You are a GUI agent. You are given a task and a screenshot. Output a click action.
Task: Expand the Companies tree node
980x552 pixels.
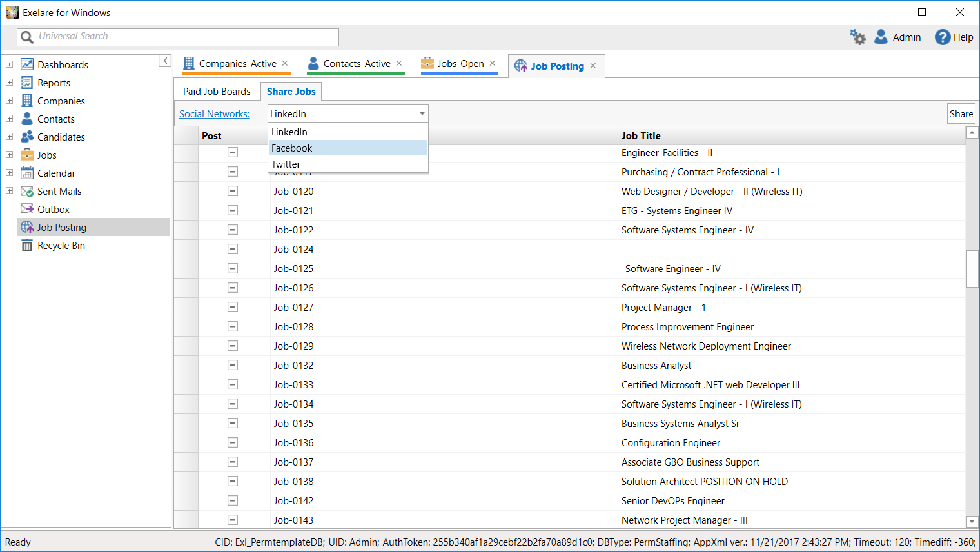[x=9, y=101]
